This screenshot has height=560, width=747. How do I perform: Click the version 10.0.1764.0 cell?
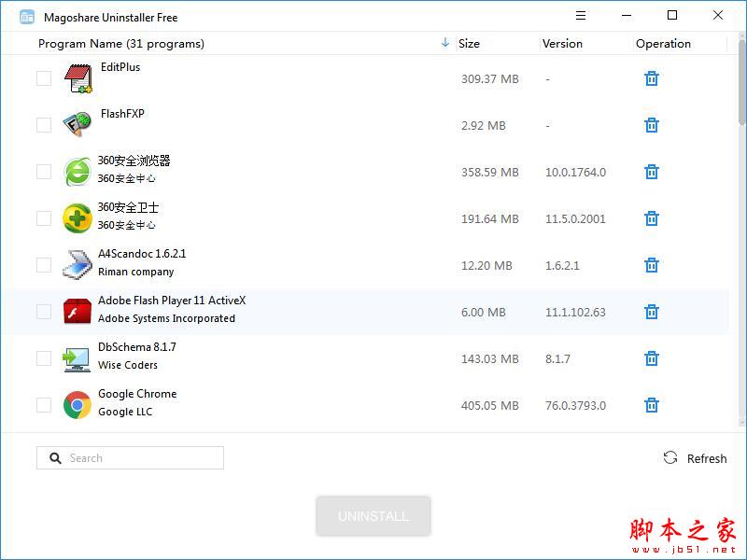coord(575,173)
